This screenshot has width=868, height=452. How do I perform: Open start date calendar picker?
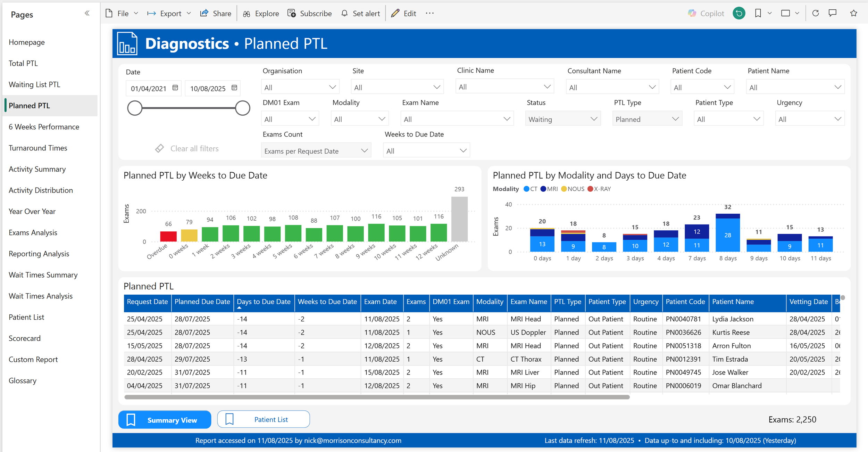click(175, 88)
